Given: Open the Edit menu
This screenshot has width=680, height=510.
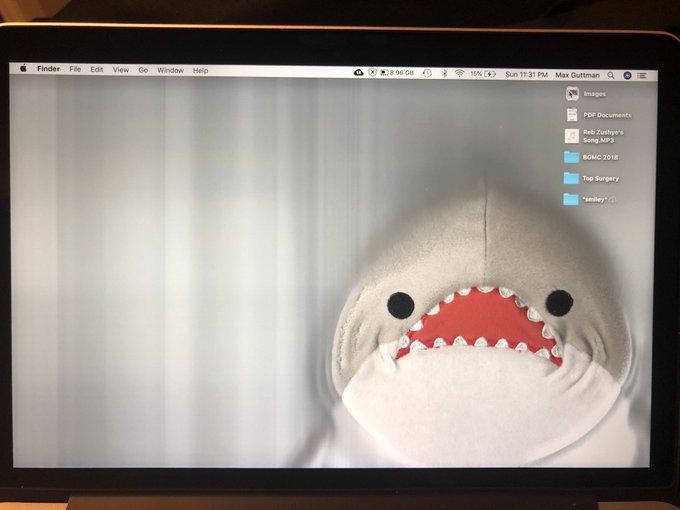Looking at the screenshot, I should (97, 70).
